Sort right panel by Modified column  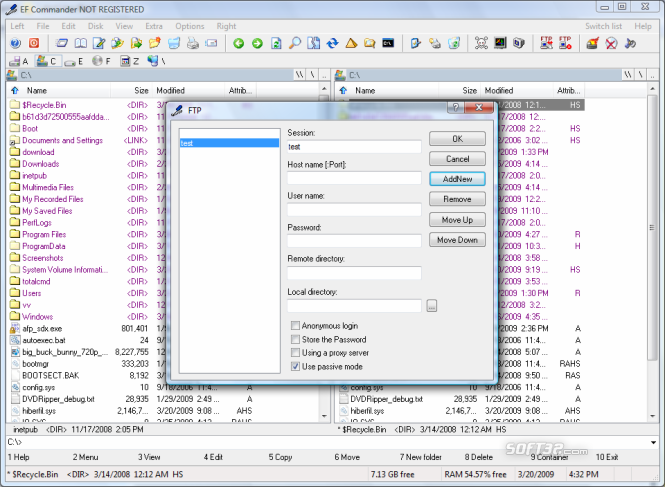(517, 90)
